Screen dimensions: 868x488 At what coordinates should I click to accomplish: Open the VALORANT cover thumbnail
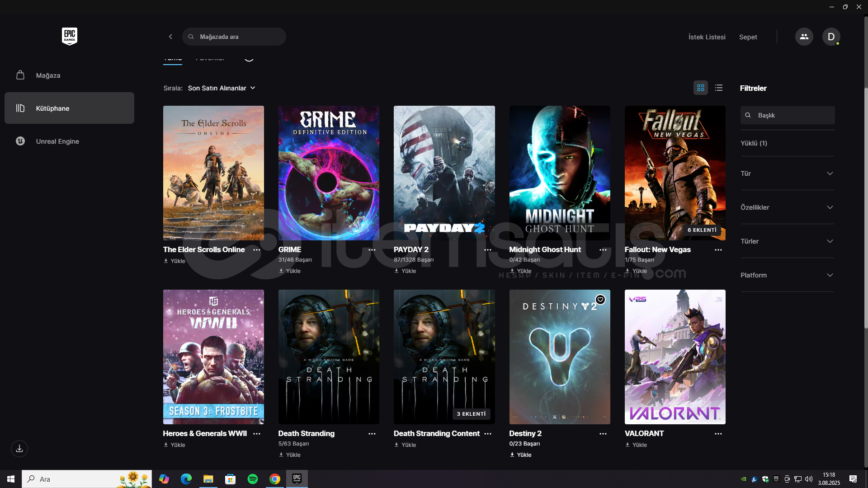[x=675, y=357]
